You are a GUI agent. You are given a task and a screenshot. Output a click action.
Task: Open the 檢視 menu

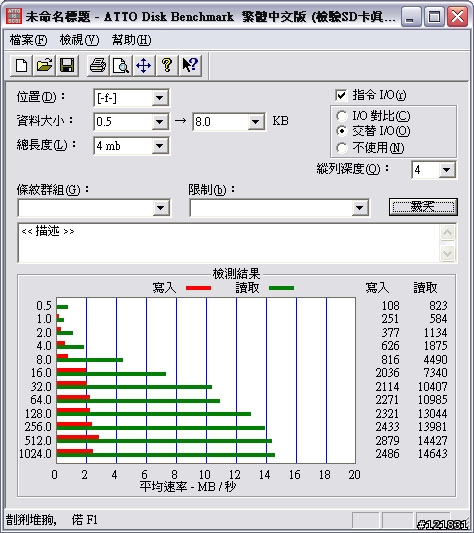pos(79,40)
